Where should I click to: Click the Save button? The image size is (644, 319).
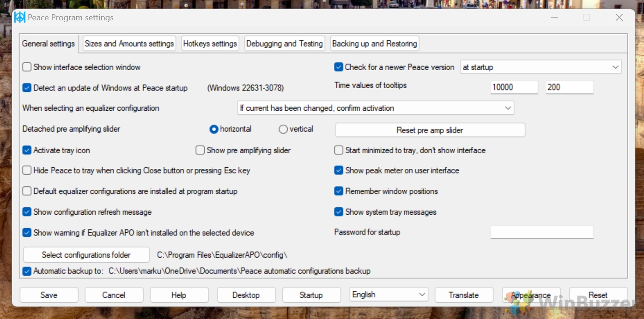[49, 295]
